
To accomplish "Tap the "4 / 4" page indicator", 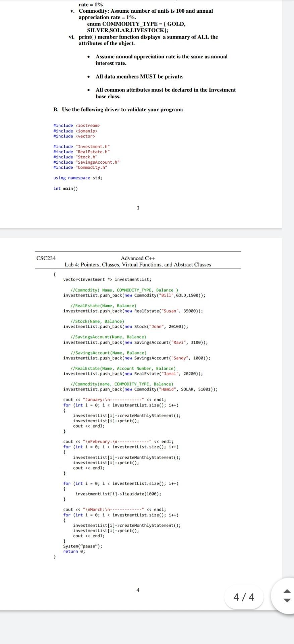I will tap(244, 597).
